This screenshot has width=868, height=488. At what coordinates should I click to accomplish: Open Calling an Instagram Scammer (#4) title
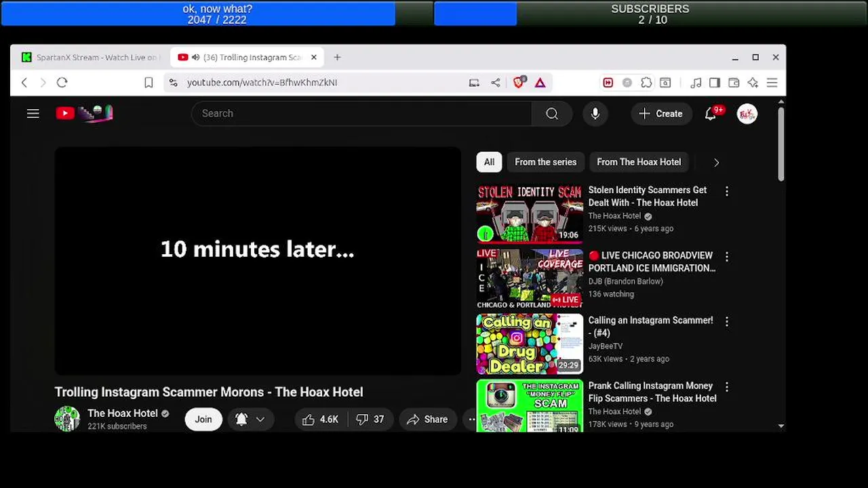coord(651,327)
